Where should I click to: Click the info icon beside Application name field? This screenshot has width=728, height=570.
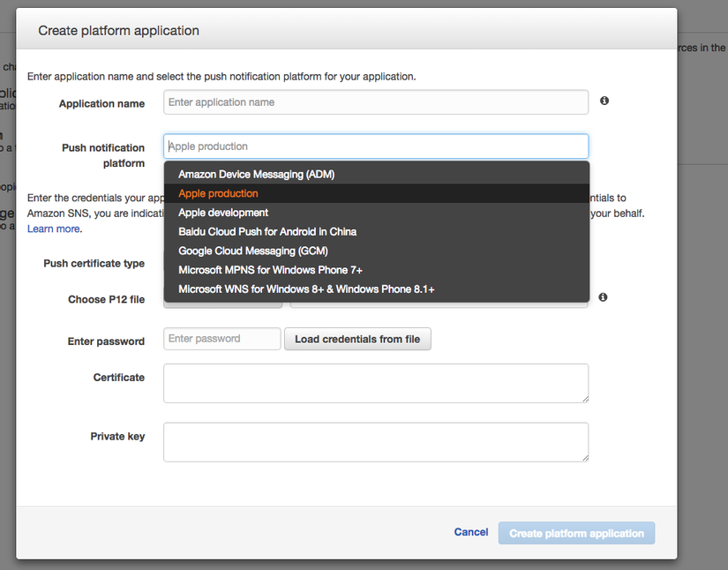click(604, 101)
